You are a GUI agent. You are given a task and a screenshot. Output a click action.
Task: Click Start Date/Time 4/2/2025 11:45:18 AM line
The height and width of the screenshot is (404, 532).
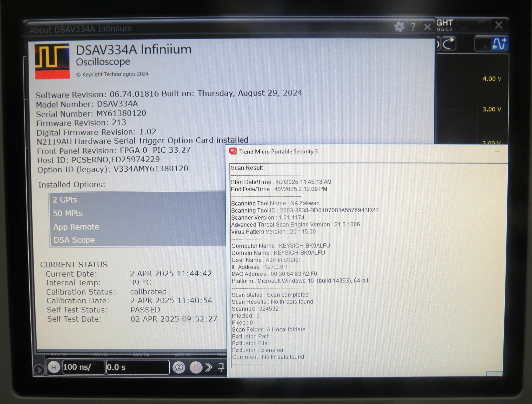281,182
